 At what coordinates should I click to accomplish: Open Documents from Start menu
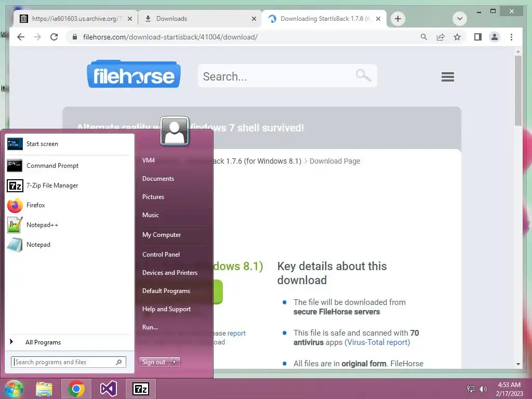(x=158, y=179)
